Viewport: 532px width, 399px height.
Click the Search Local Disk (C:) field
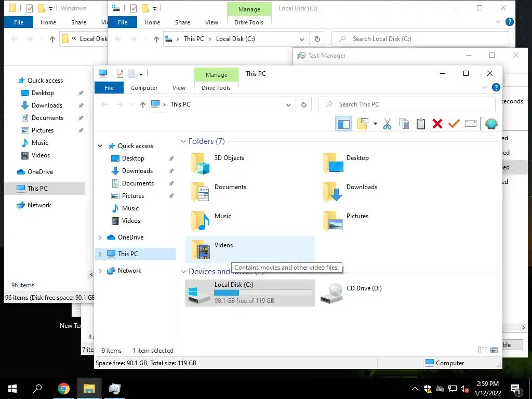coord(420,39)
